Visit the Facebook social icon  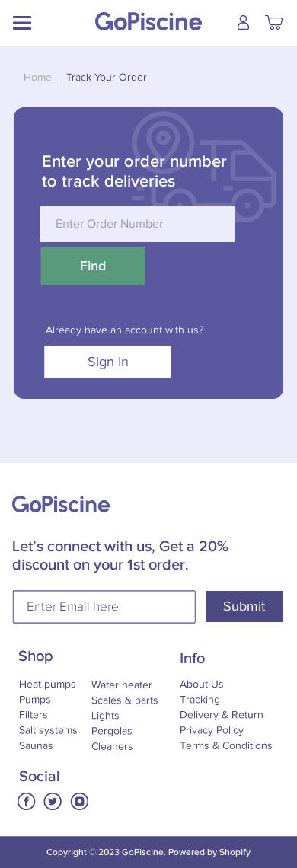[x=26, y=801]
